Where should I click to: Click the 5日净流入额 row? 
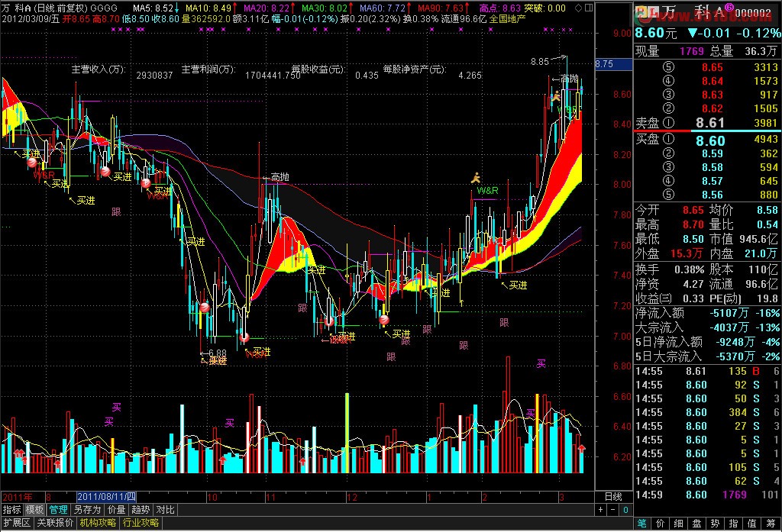point(707,342)
